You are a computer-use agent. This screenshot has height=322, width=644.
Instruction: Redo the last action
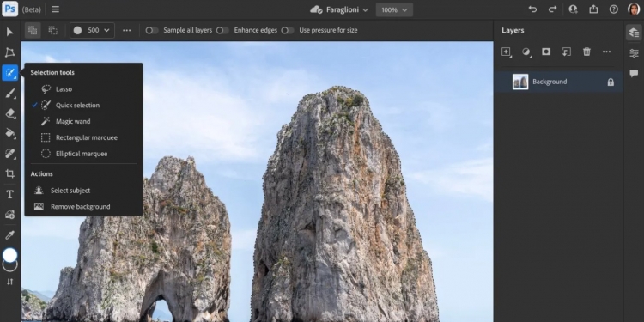[553, 9]
